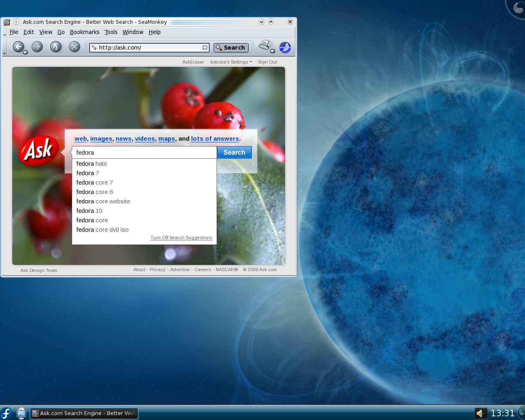Collapse the navigation toolbar grippy handle
This screenshot has height=420, width=525.
5,47
